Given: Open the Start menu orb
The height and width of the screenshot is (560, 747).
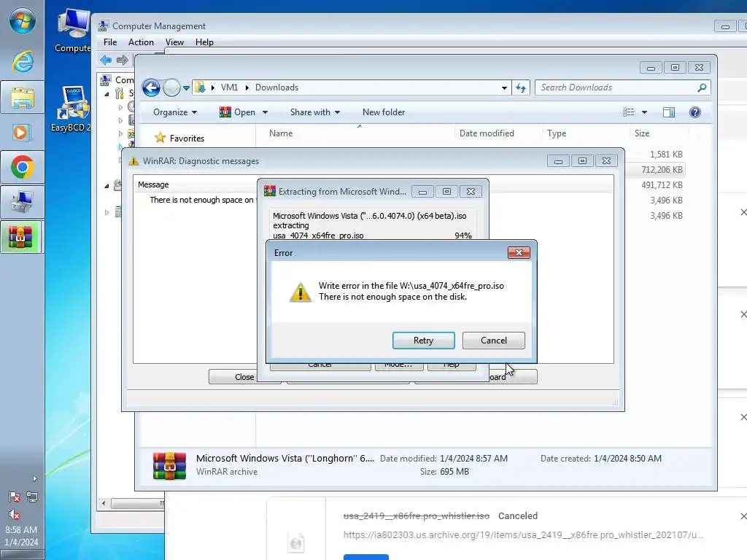Looking at the screenshot, I should pos(23,20).
